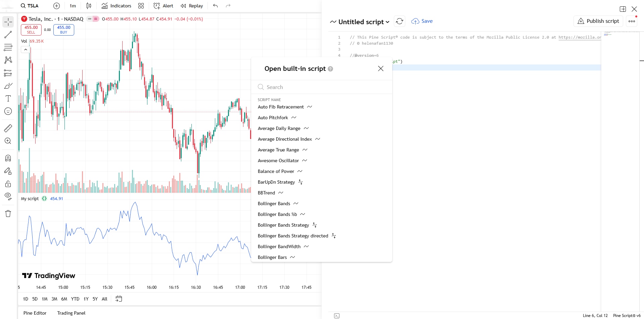The height and width of the screenshot is (319, 644).
Task: Toggle magnet mode on drawings
Action: tap(8, 158)
